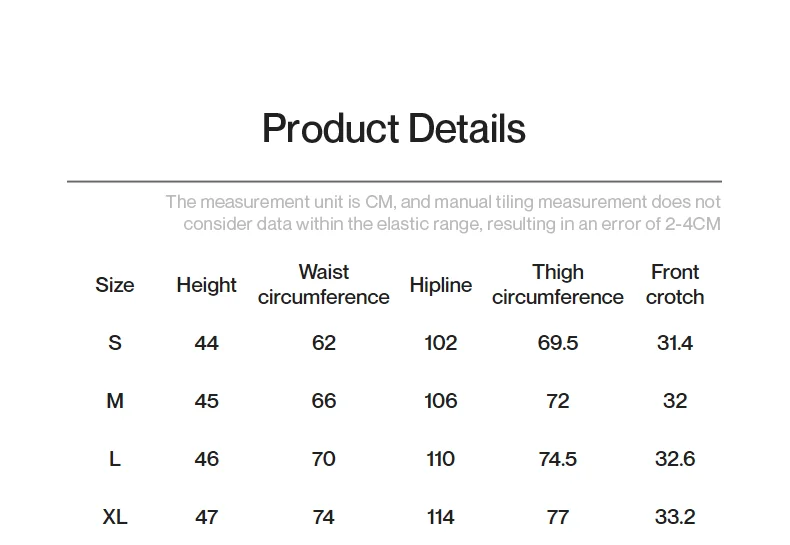The height and width of the screenshot is (545, 790).
Task: Select the 114 hipline value for XL
Action: pyautogui.click(x=440, y=517)
